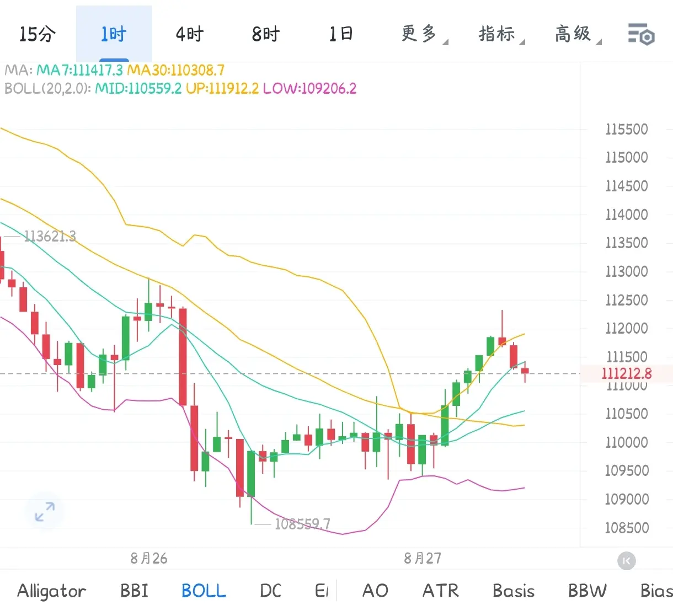
Task: Click the MA7:111417.3 legend value
Action: pos(79,71)
